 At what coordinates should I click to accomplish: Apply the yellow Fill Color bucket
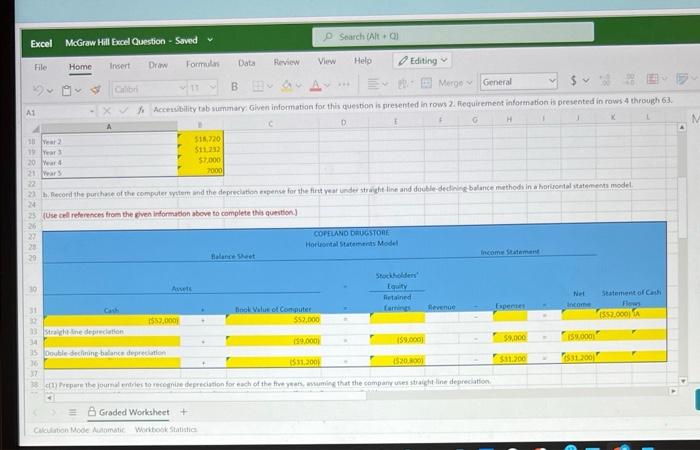tap(287, 85)
